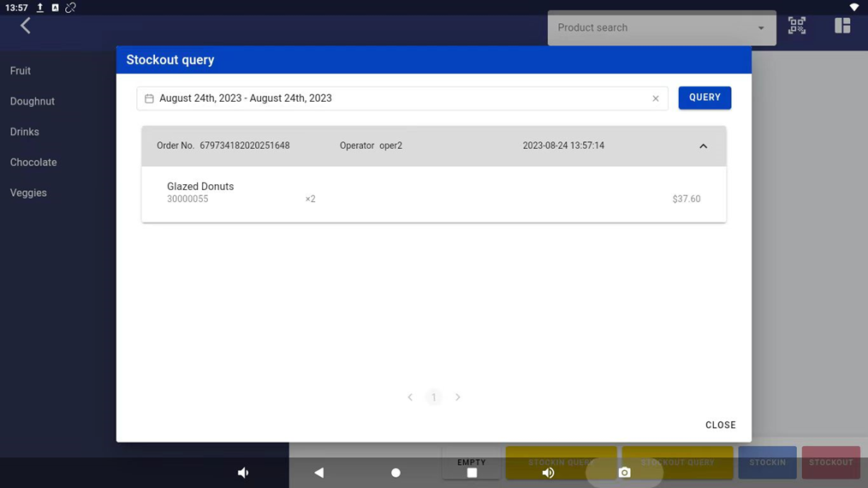
Task: Collapse the order details chevron
Action: click(703, 146)
